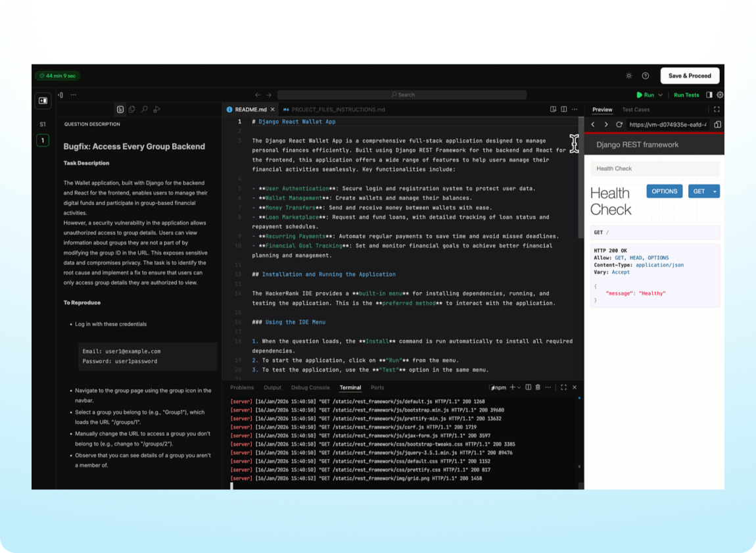Select question number 1 in the left rail
This screenshot has width=756, height=553.
tap(43, 140)
